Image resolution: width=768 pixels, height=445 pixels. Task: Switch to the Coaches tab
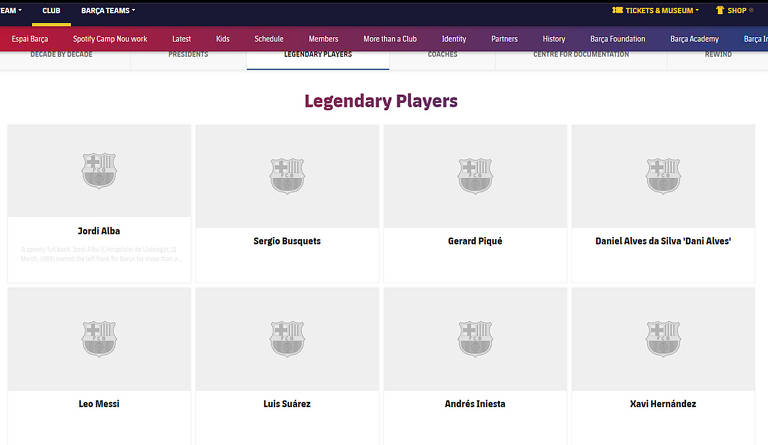pyautogui.click(x=442, y=54)
